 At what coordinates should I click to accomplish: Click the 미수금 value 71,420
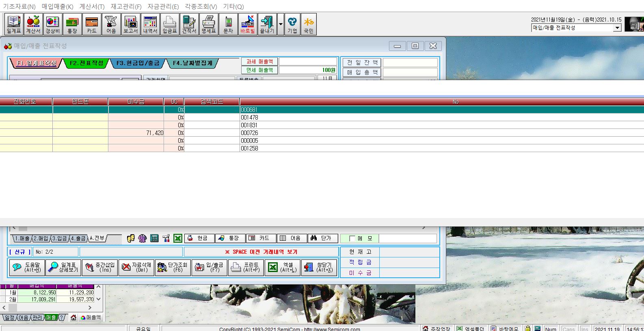[x=155, y=133]
